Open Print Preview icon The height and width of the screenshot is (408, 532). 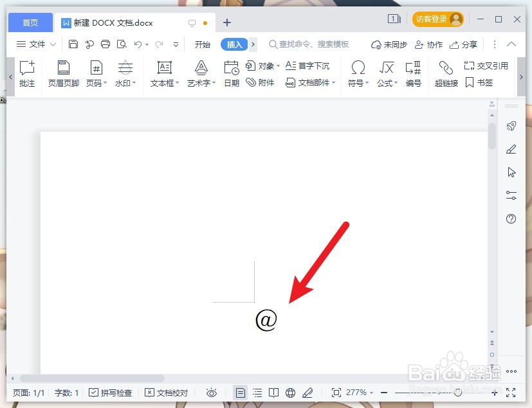(122, 44)
